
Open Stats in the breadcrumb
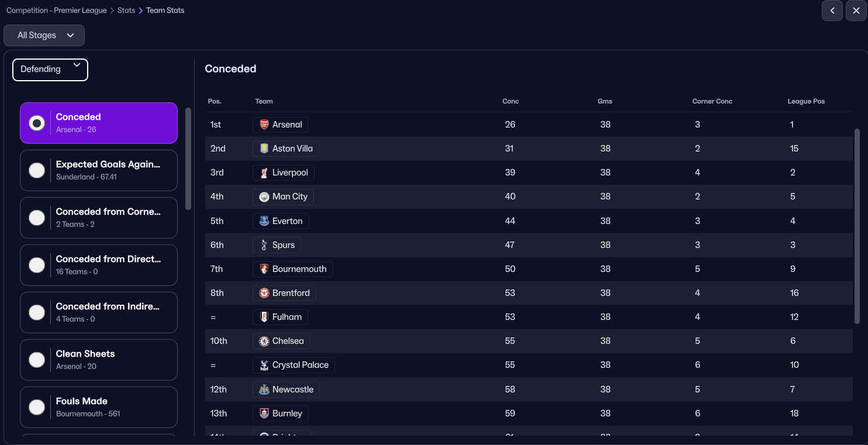126,11
